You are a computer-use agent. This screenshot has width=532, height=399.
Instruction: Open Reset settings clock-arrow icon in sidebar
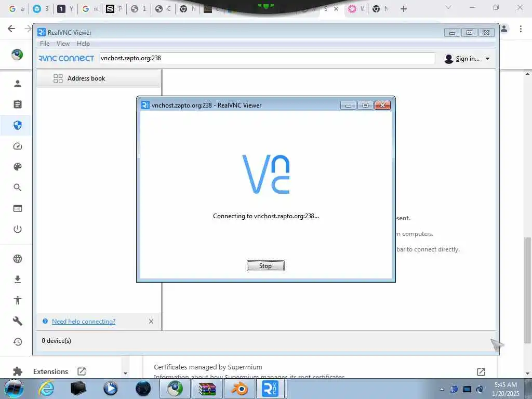click(x=18, y=342)
